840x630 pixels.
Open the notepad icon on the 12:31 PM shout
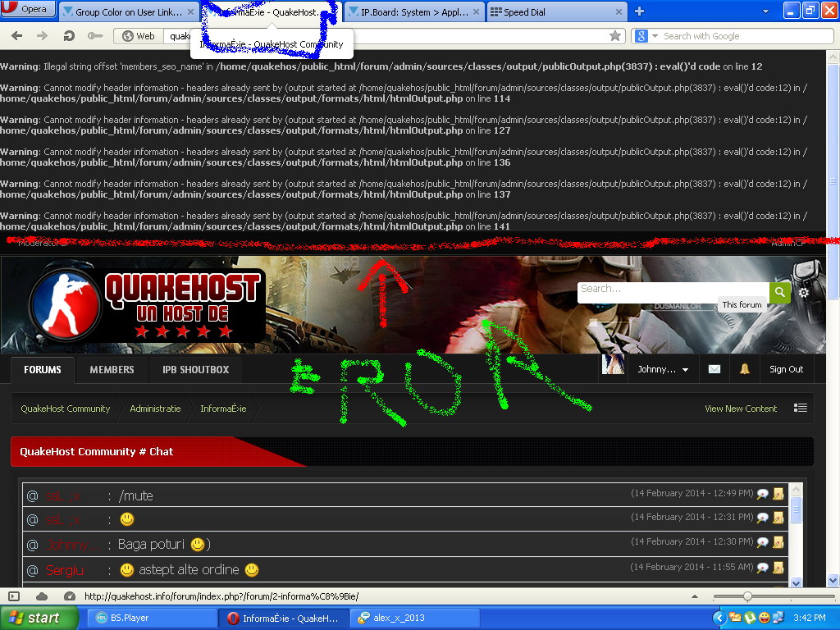pyautogui.click(x=778, y=518)
